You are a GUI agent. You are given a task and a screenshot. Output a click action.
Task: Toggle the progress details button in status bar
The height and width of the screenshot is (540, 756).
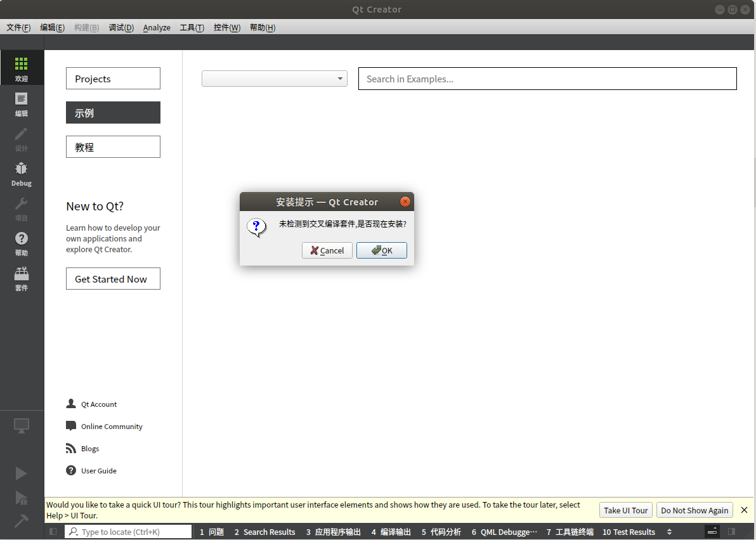tap(712, 531)
